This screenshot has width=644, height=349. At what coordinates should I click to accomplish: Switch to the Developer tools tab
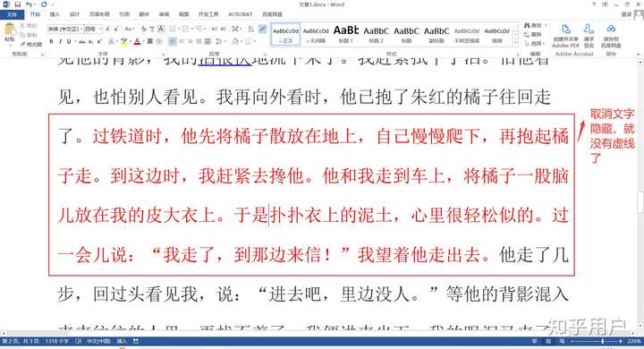pos(208,14)
